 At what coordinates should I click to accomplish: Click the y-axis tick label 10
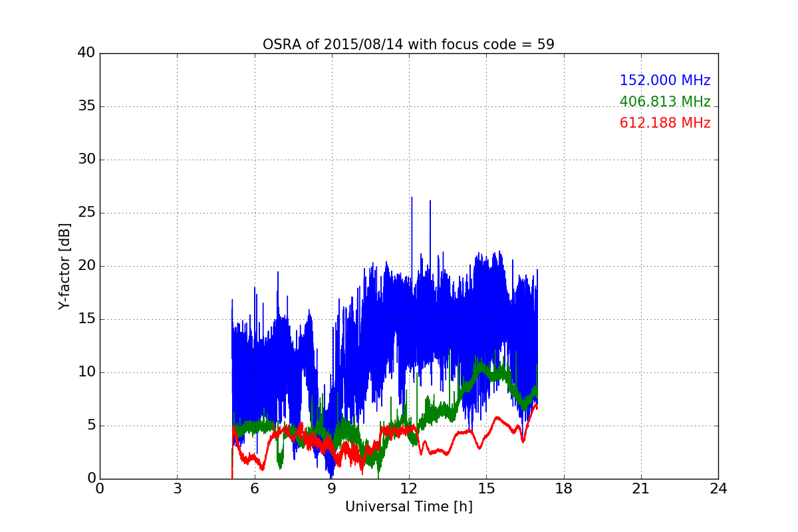point(86,372)
